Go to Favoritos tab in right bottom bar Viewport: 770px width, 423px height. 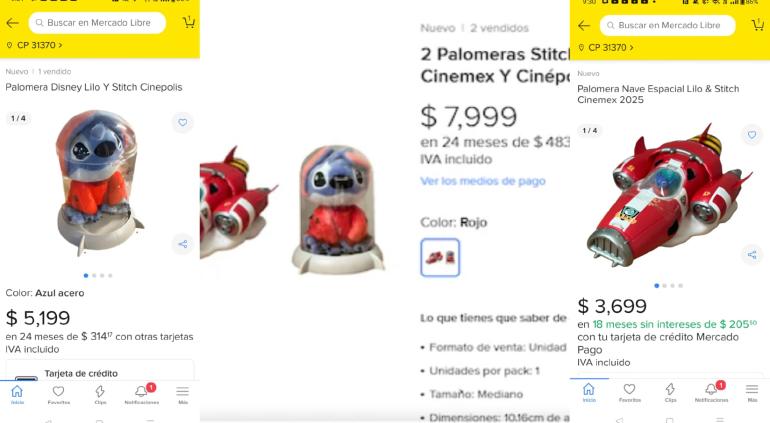(630, 393)
